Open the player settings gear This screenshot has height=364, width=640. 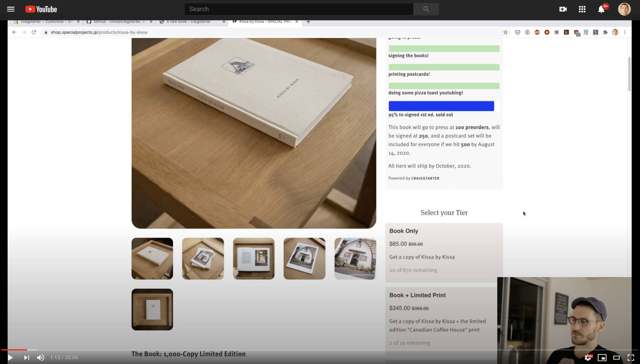(x=588, y=357)
